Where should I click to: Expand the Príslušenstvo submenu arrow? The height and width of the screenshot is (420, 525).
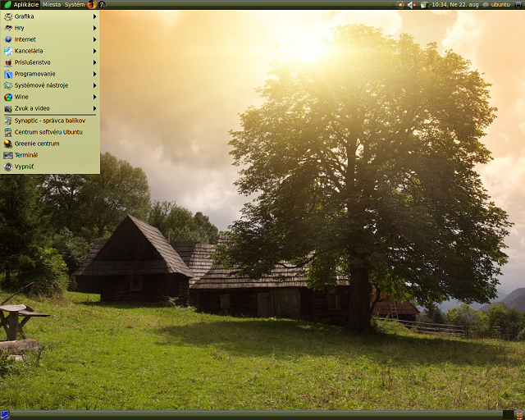click(x=95, y=62)
